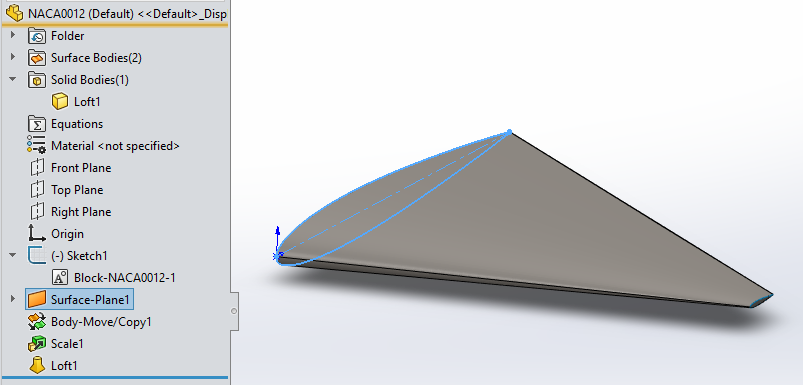Click the Top Plane icon

pyautogui.click(x=37, y=190)
